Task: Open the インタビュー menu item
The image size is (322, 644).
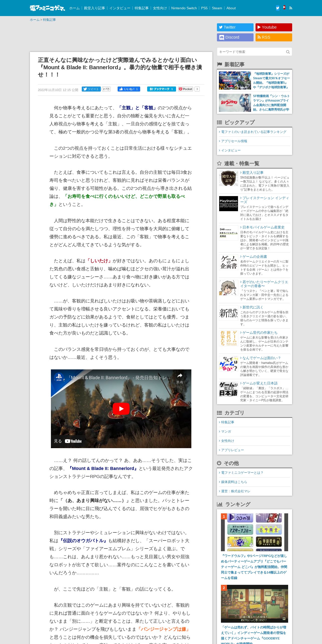Action: click(120, 8)
